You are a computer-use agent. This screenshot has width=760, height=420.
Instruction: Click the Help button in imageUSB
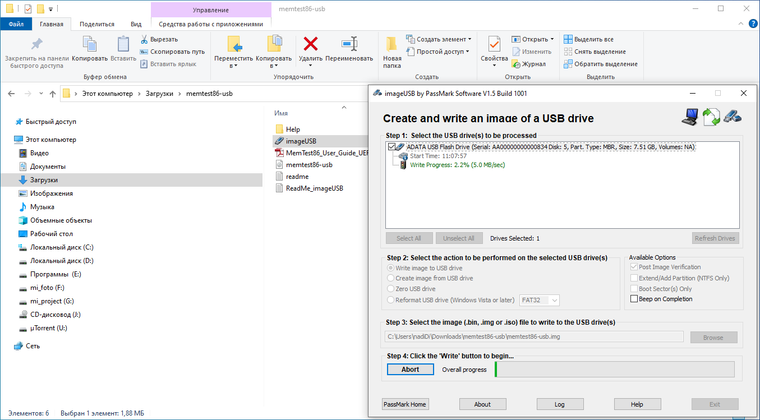pyautogui.click(x=637, y=404)
